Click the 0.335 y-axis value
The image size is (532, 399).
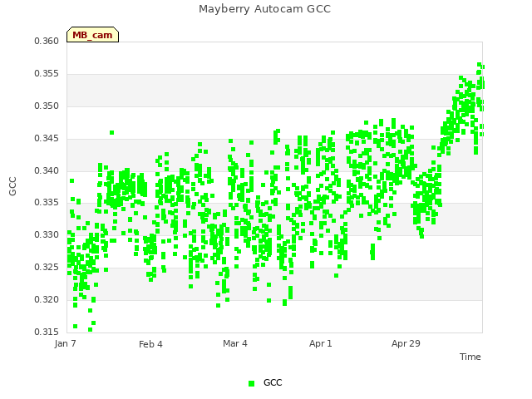pyautogui.click(x=47, y=203)
